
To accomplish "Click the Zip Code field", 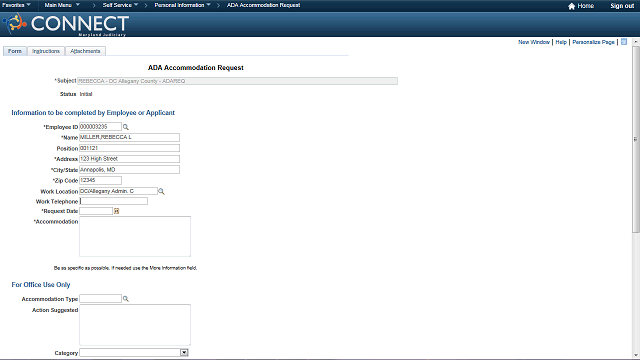I will (x=100, y=180).
